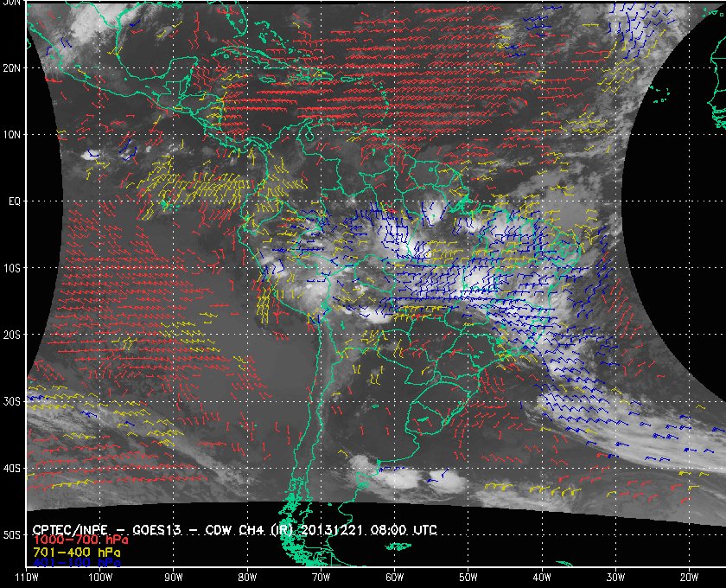
Task: Click the 50S latitude axis label
Action: (10, 536)
